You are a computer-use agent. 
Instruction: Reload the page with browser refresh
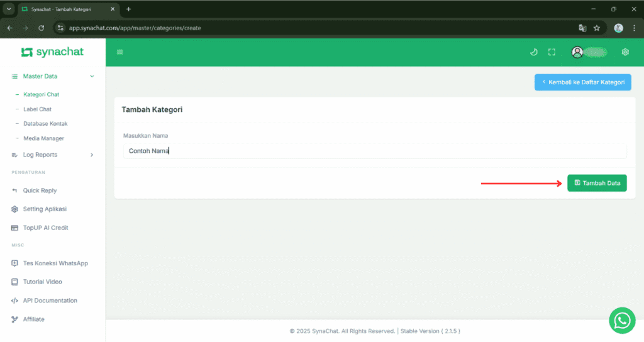pos(41,28)
